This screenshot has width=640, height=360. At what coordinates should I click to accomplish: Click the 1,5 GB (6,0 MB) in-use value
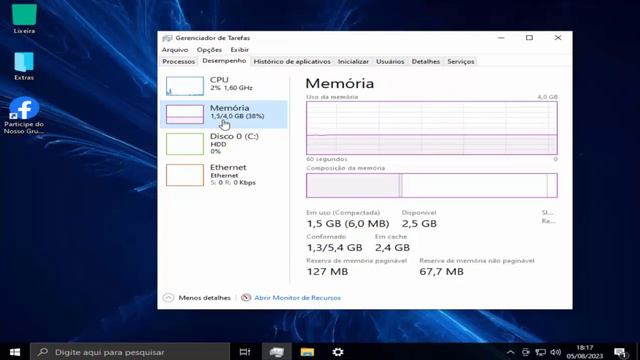point(348,224)
